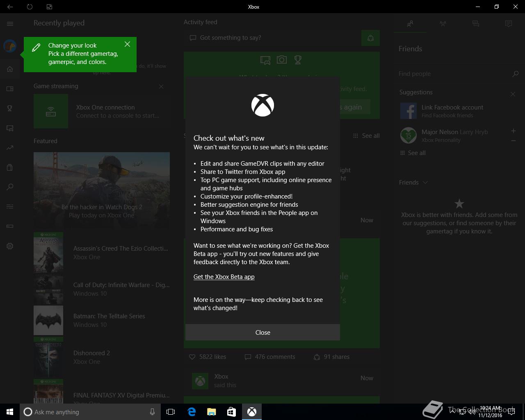The height and width of the screenshot is (420, 525).
Task: Open Xbox One connection tile
Action: tap(102, 111)
